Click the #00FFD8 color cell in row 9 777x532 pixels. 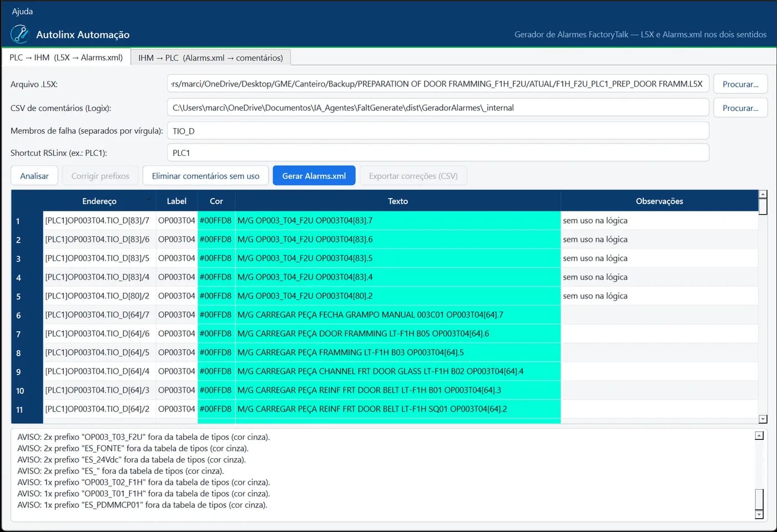click(x=215, y=371)
